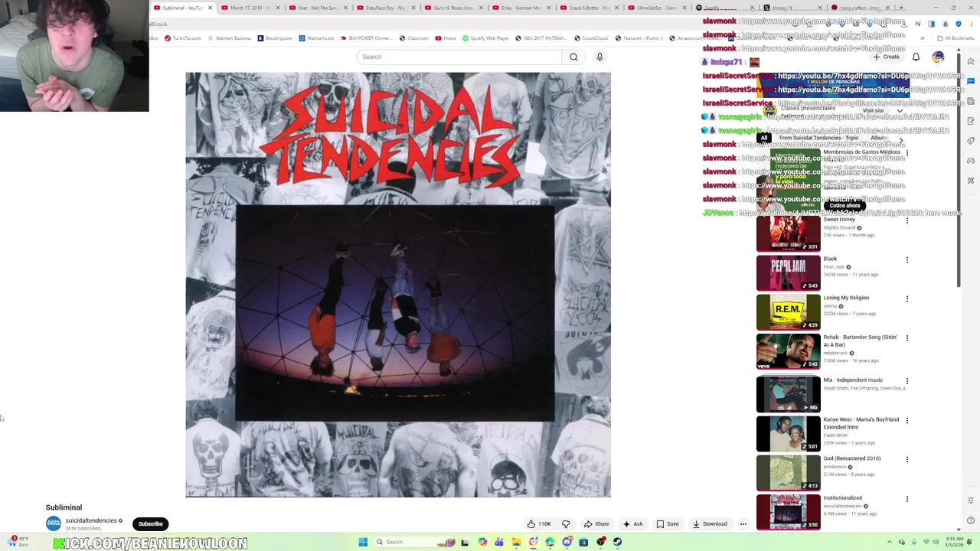Image resolution: width=980 pixels, height=551 pixels.
Task: Switch to Guns N' Roses tab
Action: pos(455,8)
